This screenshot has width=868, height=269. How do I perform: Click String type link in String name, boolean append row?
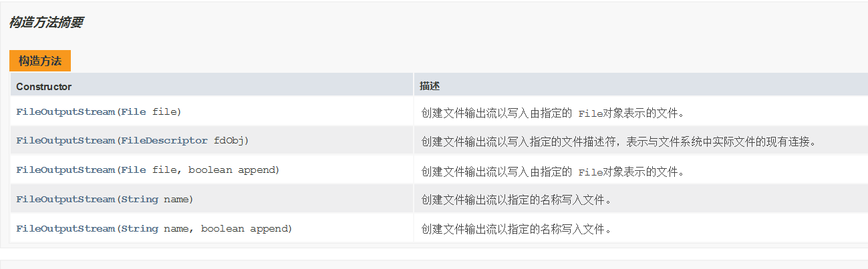pos(140,229)
